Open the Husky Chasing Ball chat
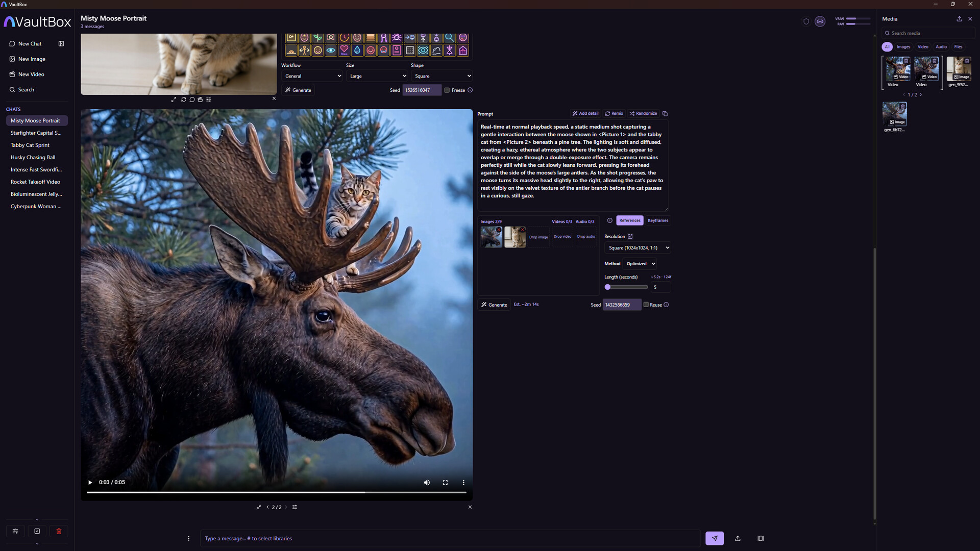This screenshot has width=980, height=551. (37, 158)
